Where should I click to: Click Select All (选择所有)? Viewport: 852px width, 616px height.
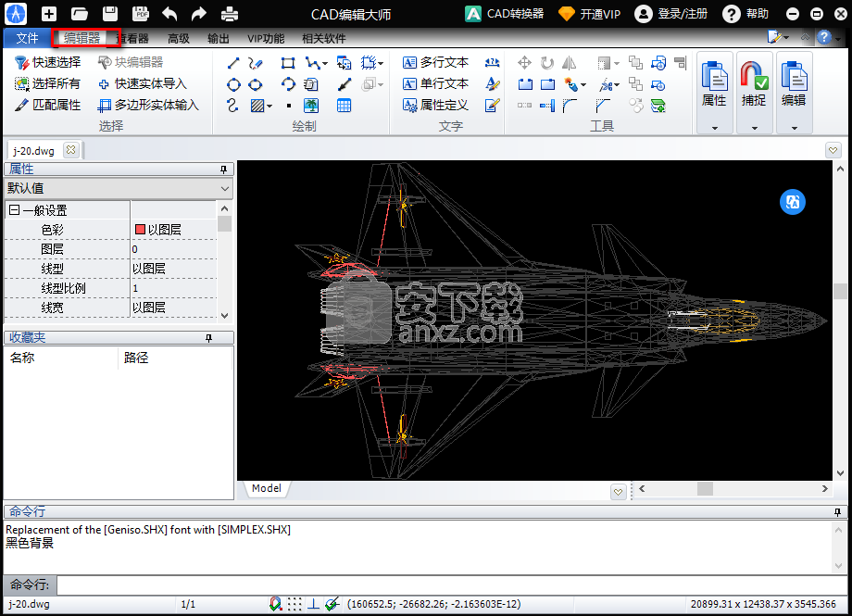tap(47, 83)
